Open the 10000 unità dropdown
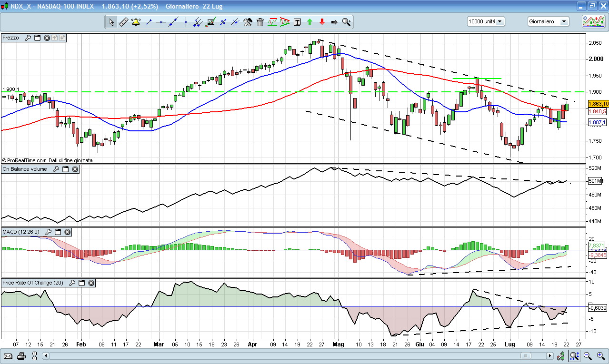609x364 pixels. point(486,21)
